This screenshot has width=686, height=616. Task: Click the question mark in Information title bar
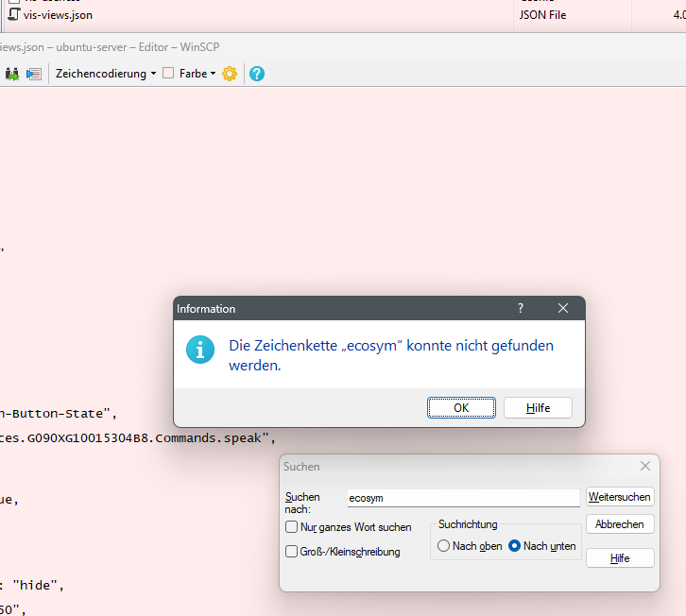tap(521, 309)
